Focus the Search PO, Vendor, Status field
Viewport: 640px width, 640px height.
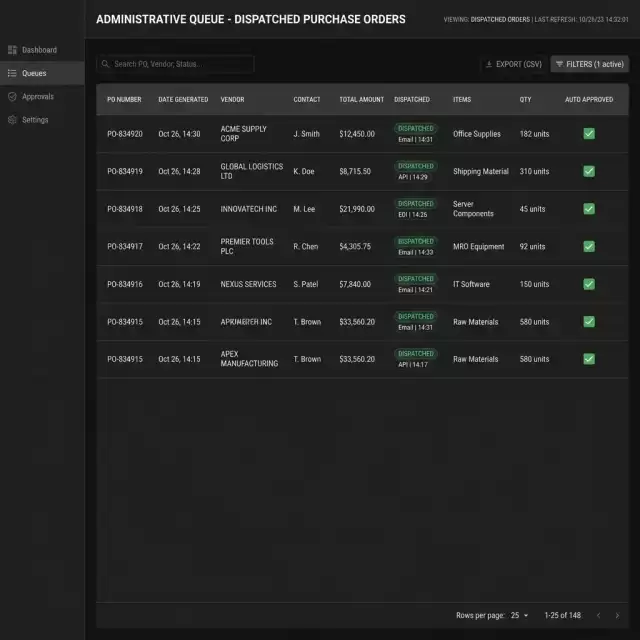(176, 64)
